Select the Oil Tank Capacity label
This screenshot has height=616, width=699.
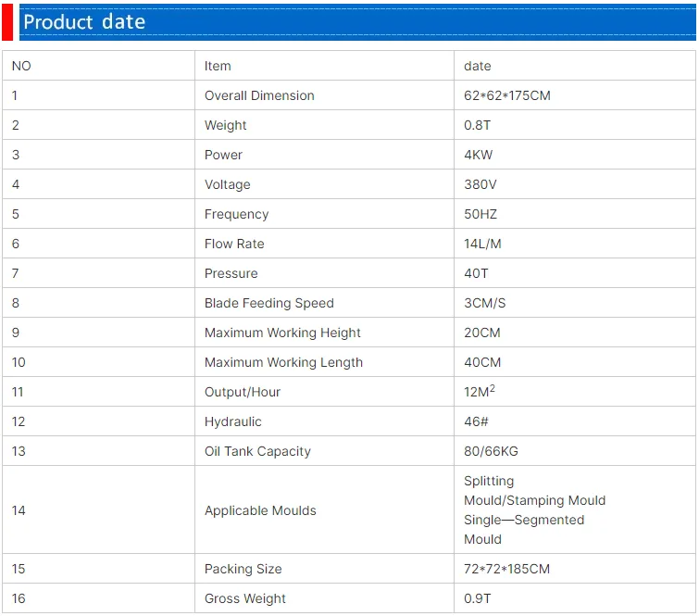(257, 451)
